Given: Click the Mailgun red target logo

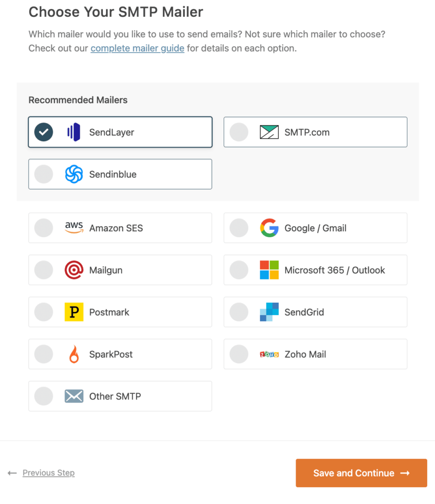Looking at the screenshot, I should (74, 270).
